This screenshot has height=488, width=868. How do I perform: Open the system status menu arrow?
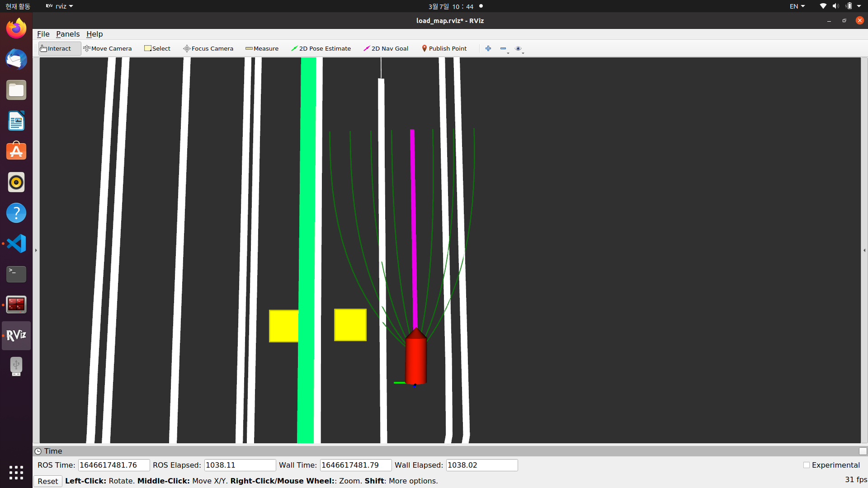(859, 6)
